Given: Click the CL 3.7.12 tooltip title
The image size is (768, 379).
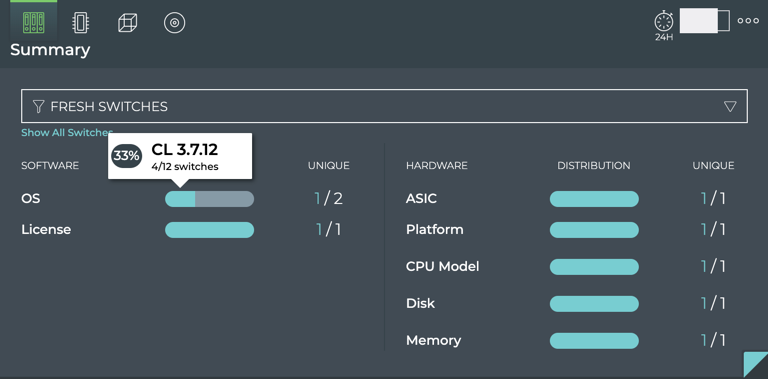Looking at the screenshot, I should 185,149.
